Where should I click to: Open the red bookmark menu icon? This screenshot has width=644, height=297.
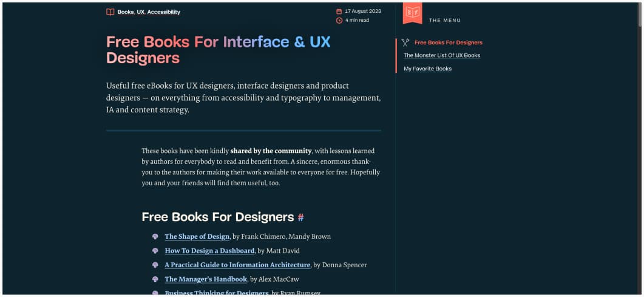coord(412,13)
